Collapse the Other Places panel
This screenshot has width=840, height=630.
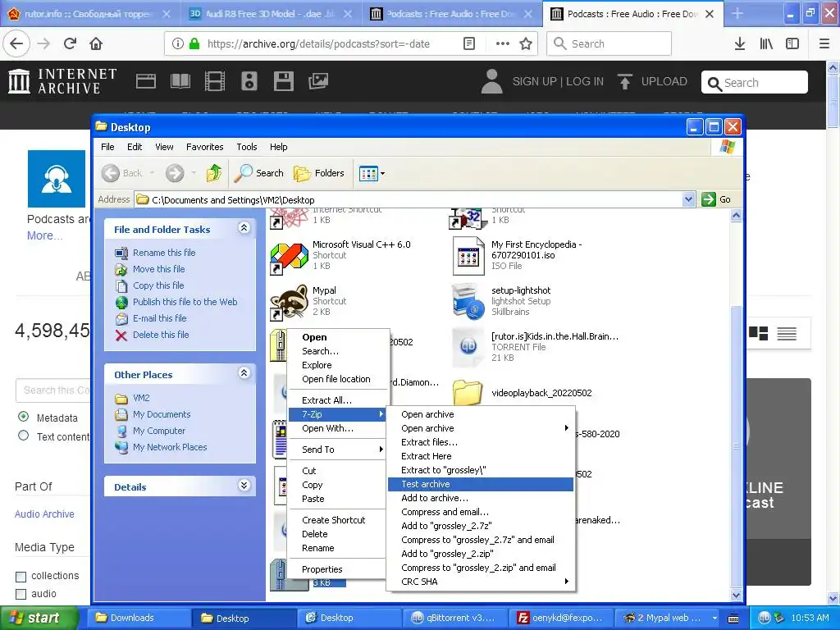coord(244,373)
